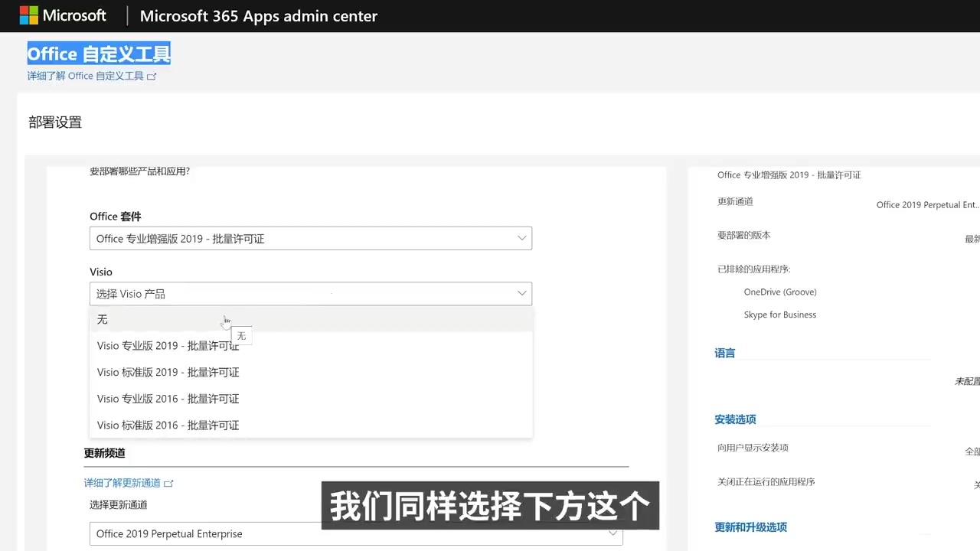Click the Office 套件 field label

(116, 217)
